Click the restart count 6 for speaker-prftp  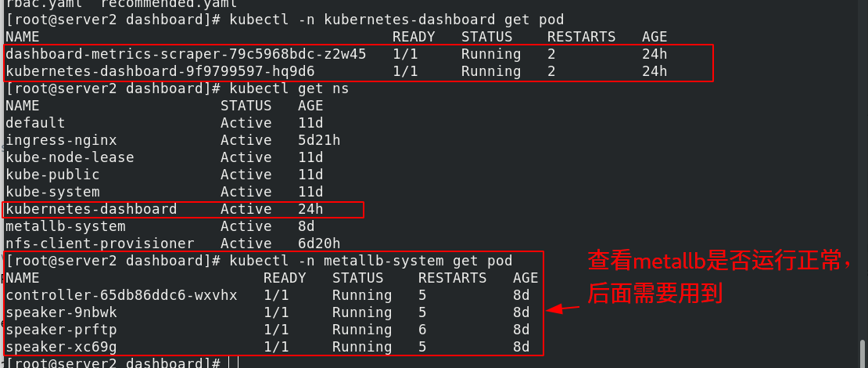pyautogui.click(x=422, y=330)
